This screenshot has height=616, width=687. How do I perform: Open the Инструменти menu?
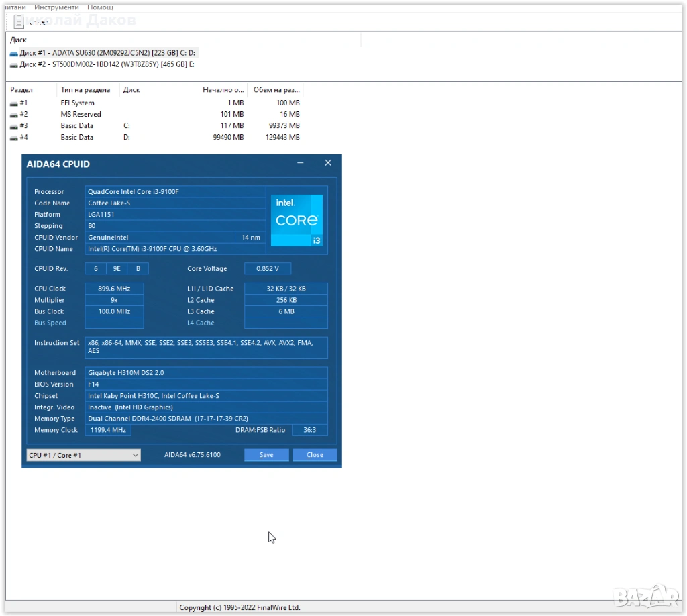[x=57, y=7]
